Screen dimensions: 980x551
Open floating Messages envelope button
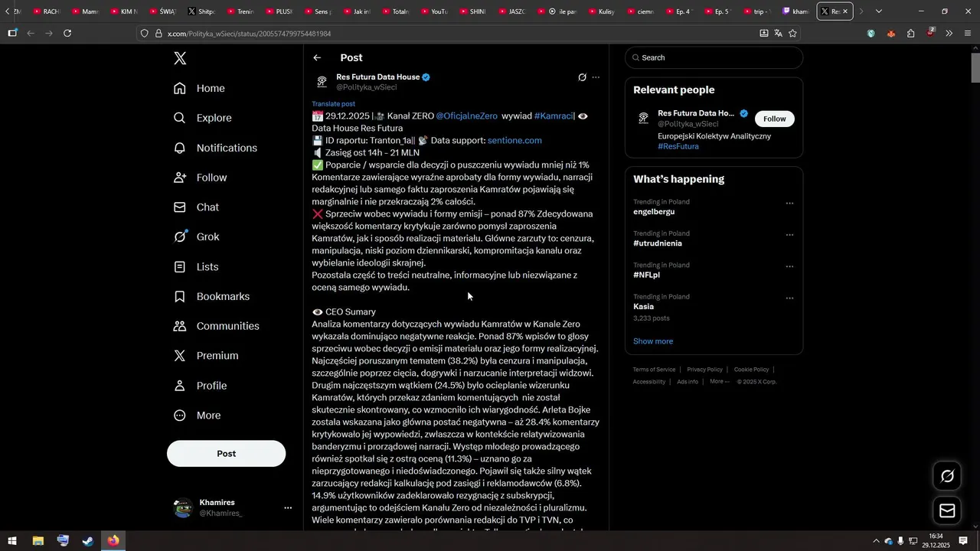pos(947,510)
